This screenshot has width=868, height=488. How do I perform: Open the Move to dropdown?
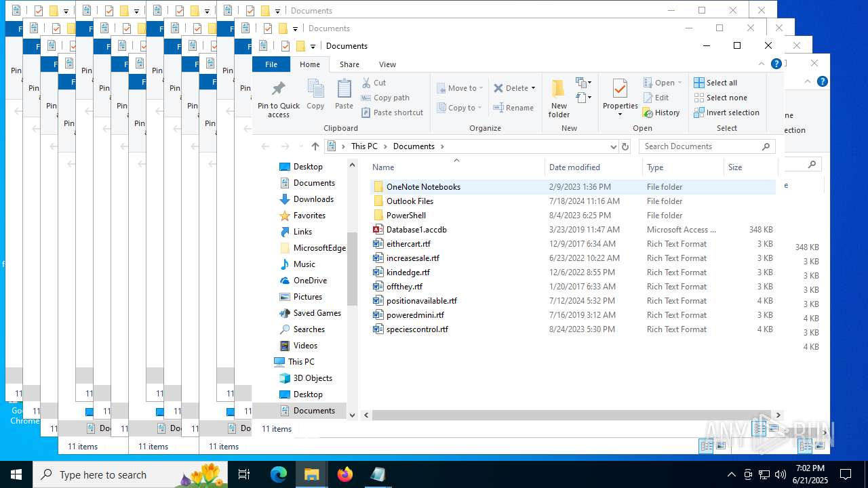pyautogui.click(x=460, y=88)
